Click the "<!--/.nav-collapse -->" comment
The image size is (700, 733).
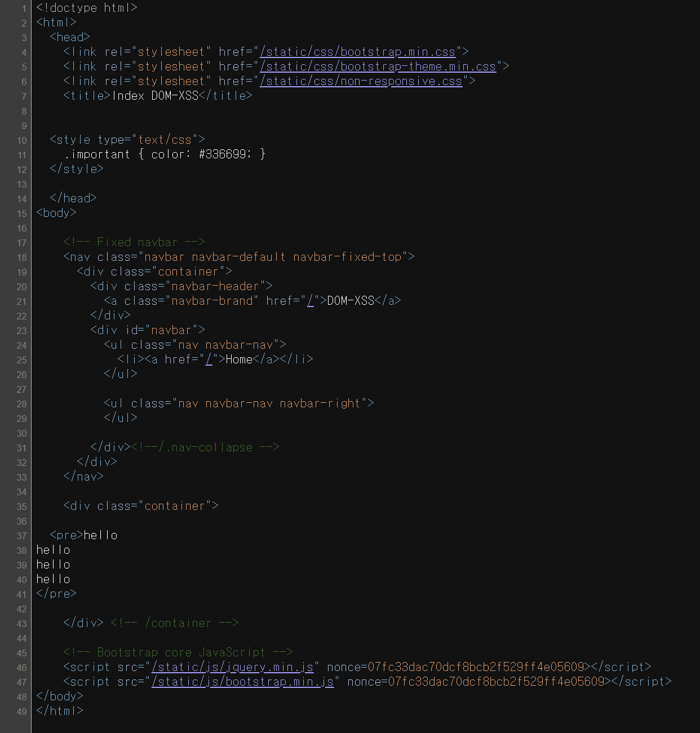pyautogui.click(x=205, y=447)
